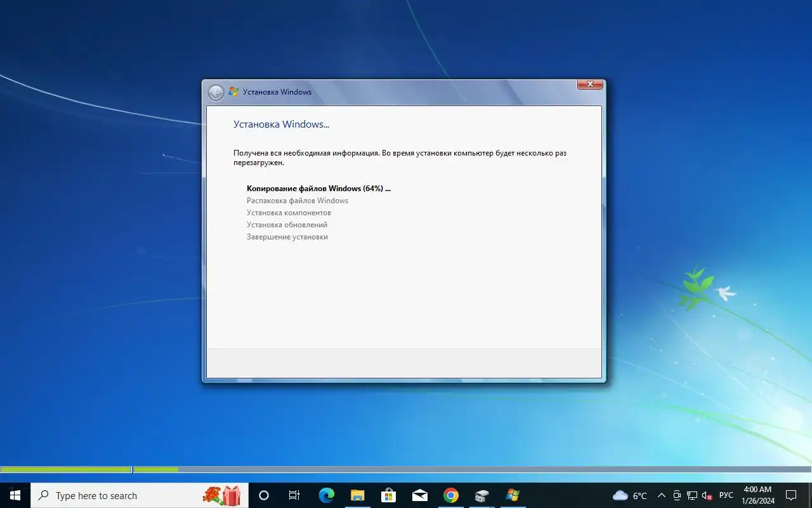Click the Meet Now camera tray icon
This screenshot has width=812, height=508.
[x=677, y=495]
